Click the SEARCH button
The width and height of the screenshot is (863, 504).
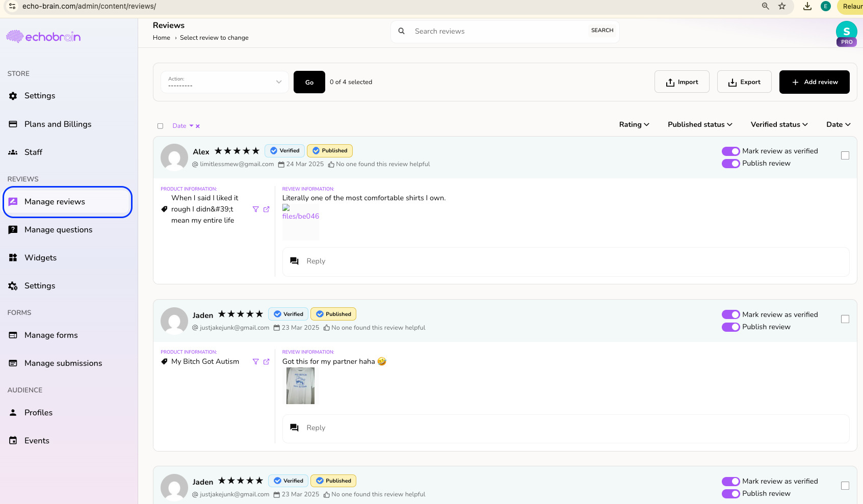[602, 31]
